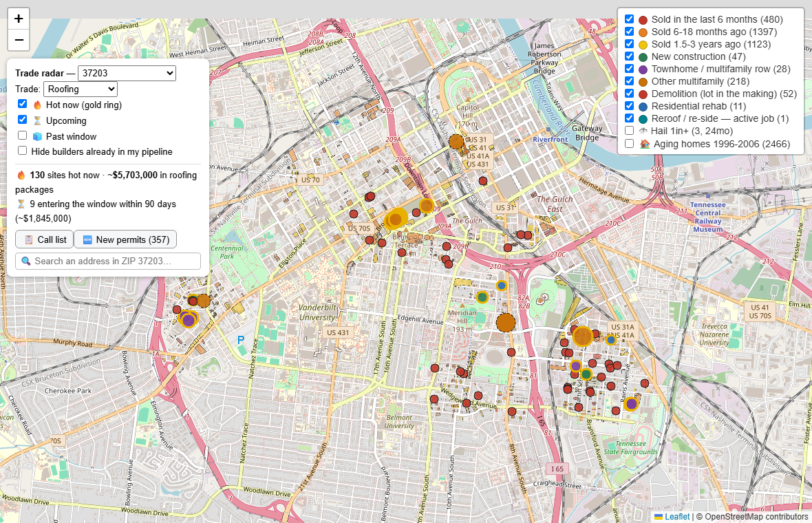Viewport: 812px width, 523px height.
Task: Open the ZIP code 37203 dropdown
Action: pos(127,73)
